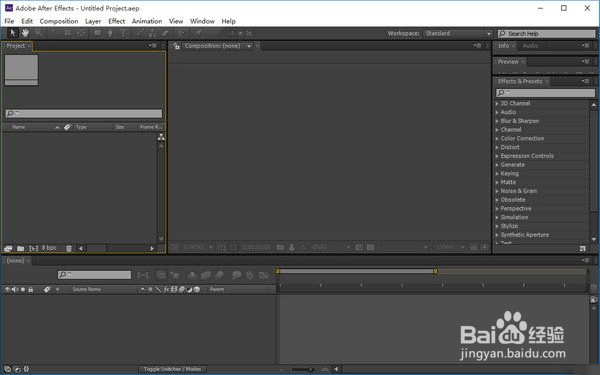Delete selected project item with trash icon
600x375 pixels.
click(x=69, y=248)
